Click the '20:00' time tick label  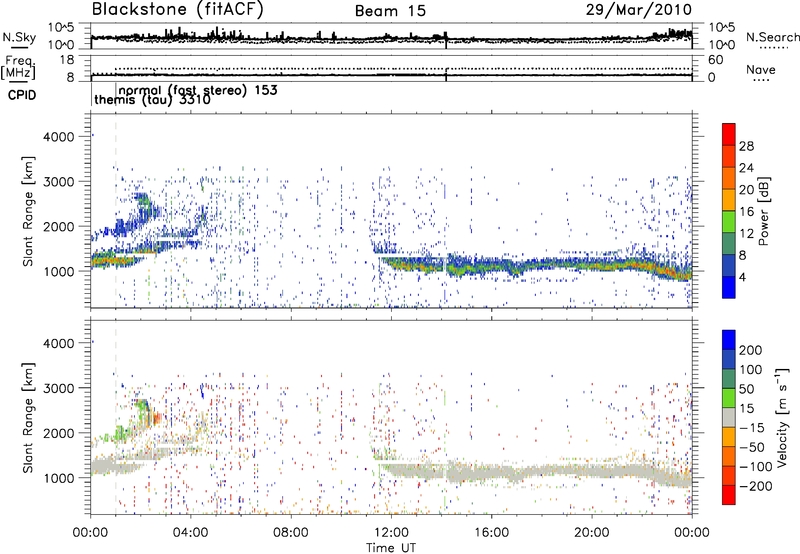(x=591, y=533)
